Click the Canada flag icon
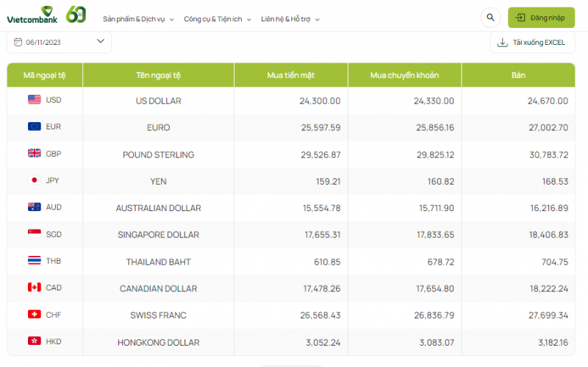The height and width of the screenshot is (367, 588). pos(34,288)
